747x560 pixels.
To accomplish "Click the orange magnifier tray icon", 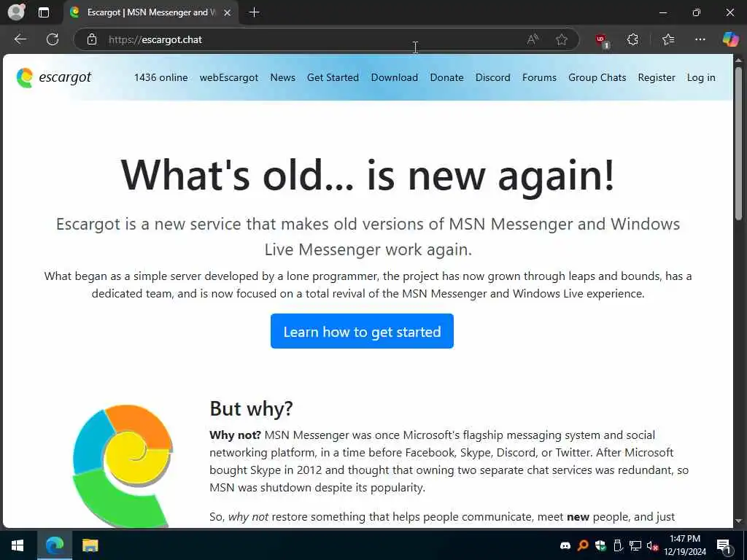I will pos(582,545).
